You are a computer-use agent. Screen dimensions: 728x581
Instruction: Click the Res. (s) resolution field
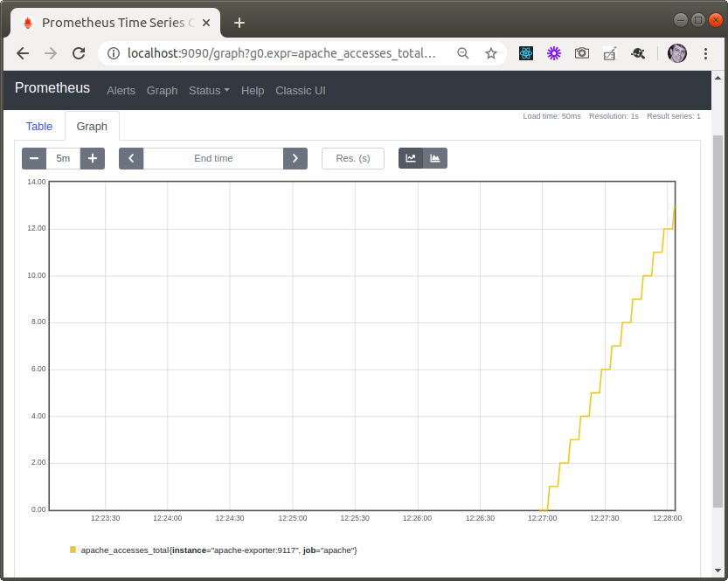tap(353, 158)
